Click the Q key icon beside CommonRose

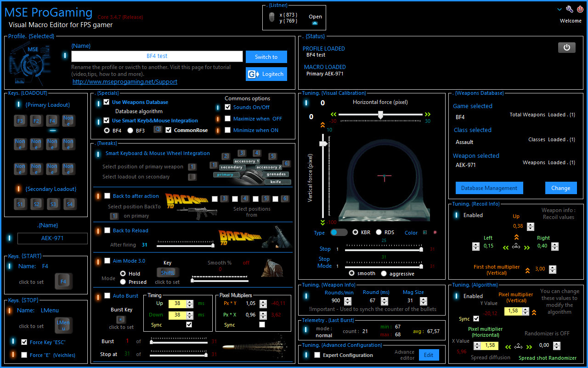tap(158, 129)
